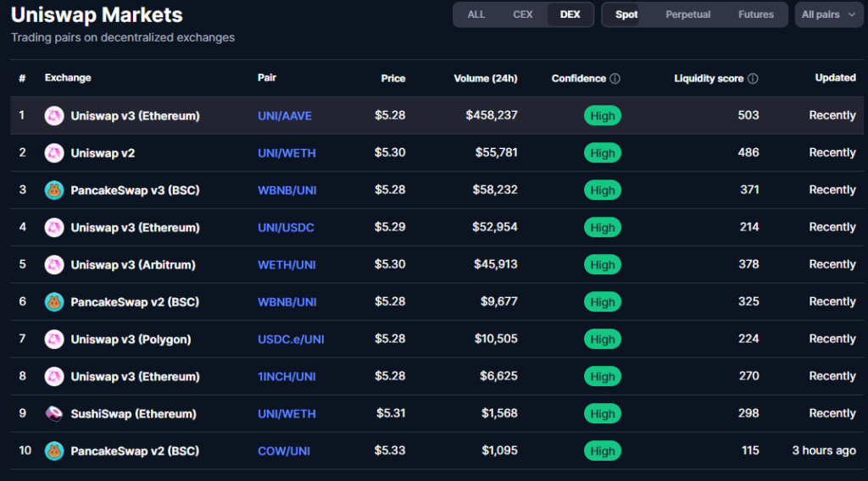Sort by Exchange column header
Viewport: 868px width, 481px height.
pos(68,78)
